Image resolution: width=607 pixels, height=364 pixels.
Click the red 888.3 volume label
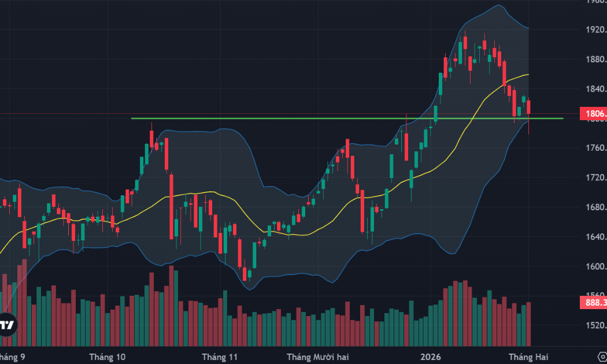[x=593, y=302]
